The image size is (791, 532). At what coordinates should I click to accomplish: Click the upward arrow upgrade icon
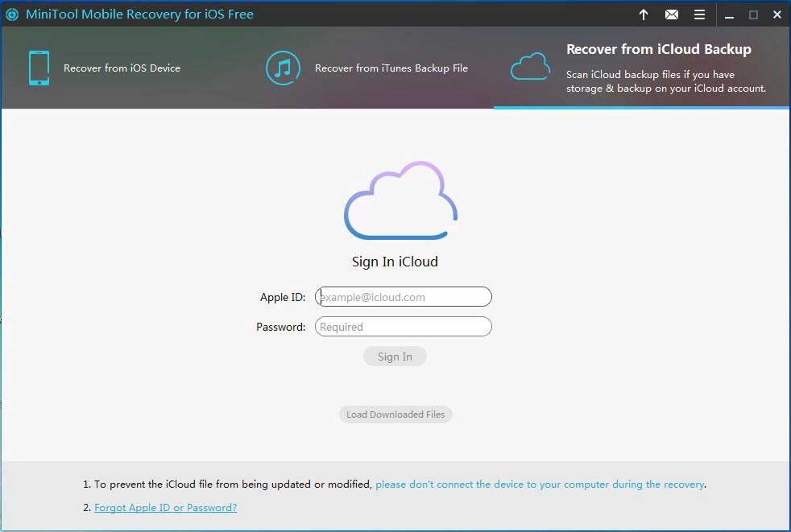pos(644,14)
